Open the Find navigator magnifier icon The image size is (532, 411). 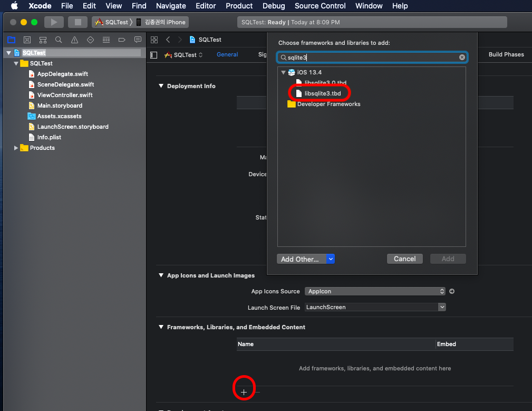(x=59, y=40)
